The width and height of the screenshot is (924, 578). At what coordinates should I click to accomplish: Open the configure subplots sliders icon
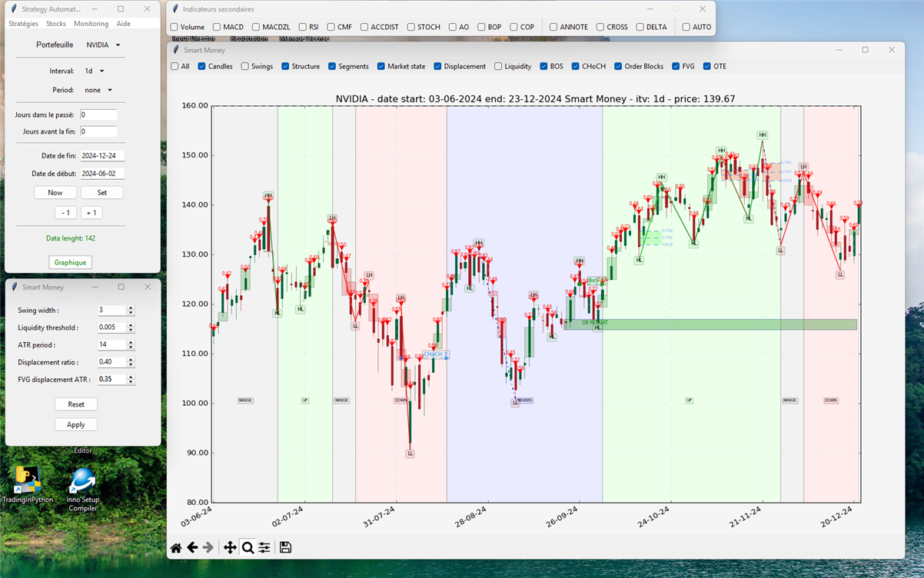coord(264,547)
